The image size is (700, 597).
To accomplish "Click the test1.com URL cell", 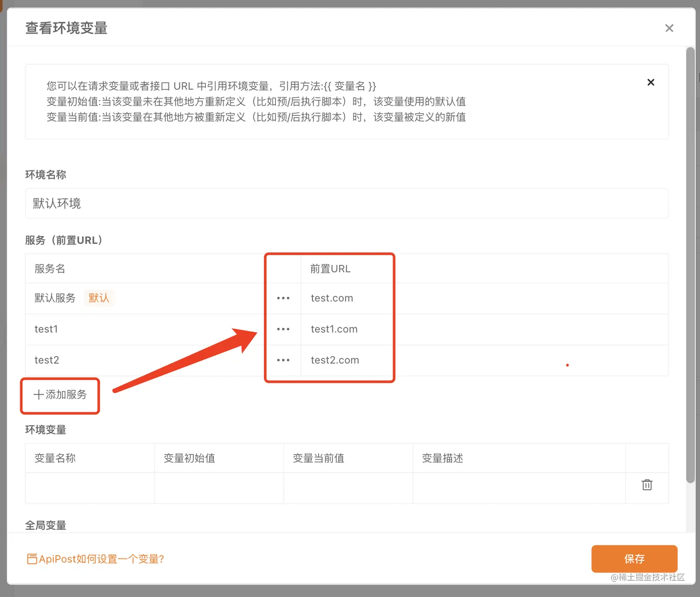I will point(485,329).
